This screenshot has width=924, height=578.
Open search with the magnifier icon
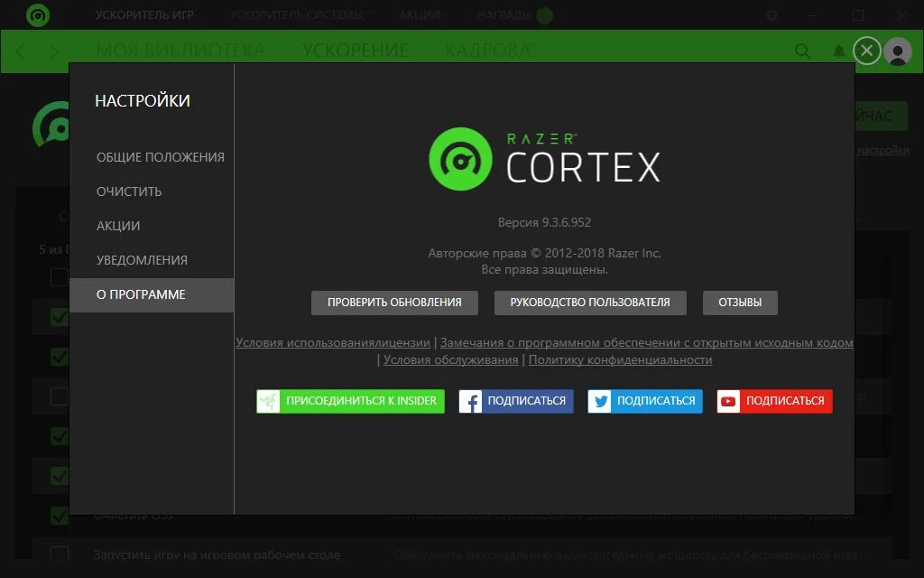802,51
